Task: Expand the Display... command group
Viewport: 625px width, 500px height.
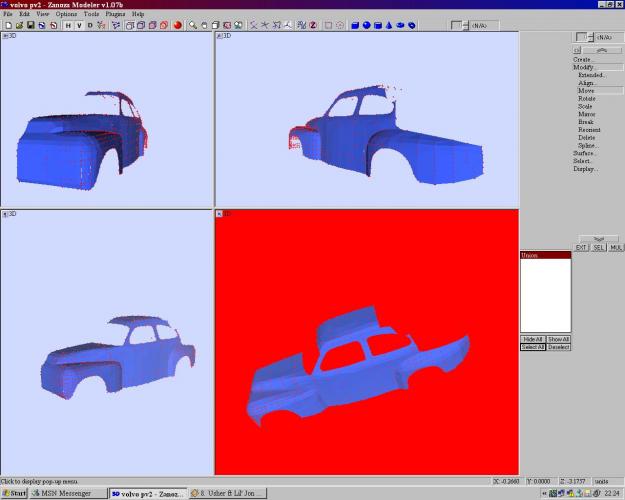Action: pyautogui.click(x=583, y=169)
